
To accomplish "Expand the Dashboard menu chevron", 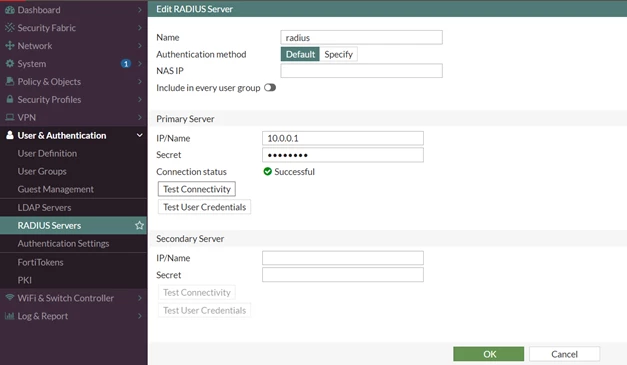I will click(140, 10).
